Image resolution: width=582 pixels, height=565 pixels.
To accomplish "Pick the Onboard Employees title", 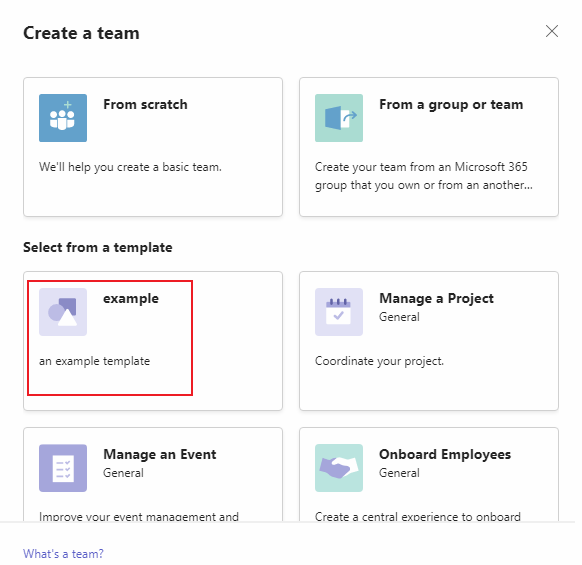I will (x=445, y=455).
